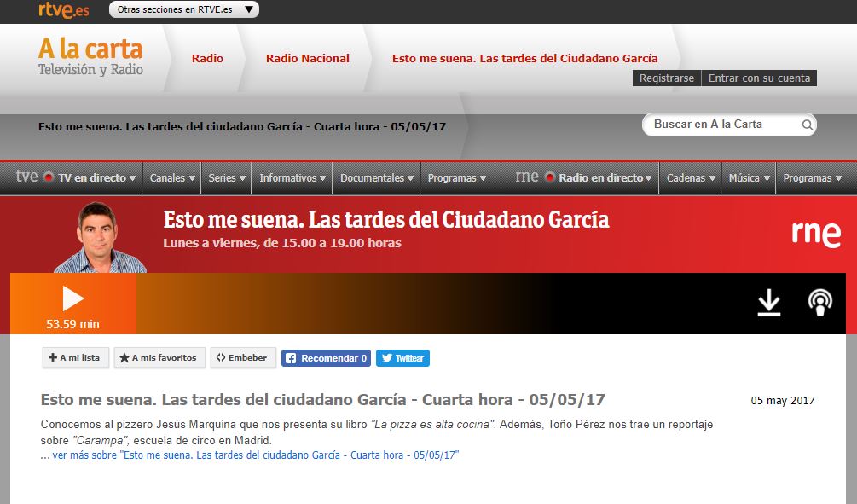Viewport: 857px width, 504px height.
Task: Click the presenter photo thumbnail
Action: click(100, 237)
